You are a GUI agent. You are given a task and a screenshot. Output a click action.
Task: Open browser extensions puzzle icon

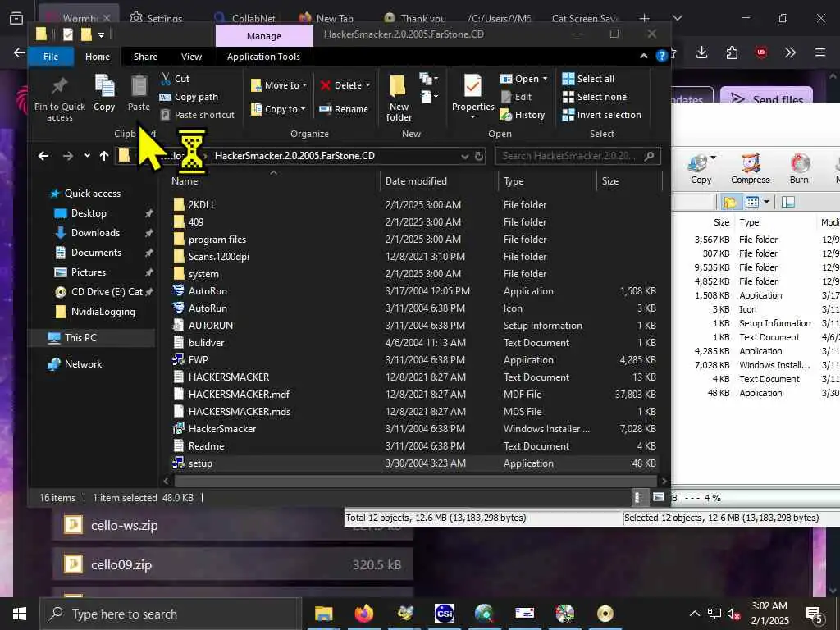pos(732,52)
